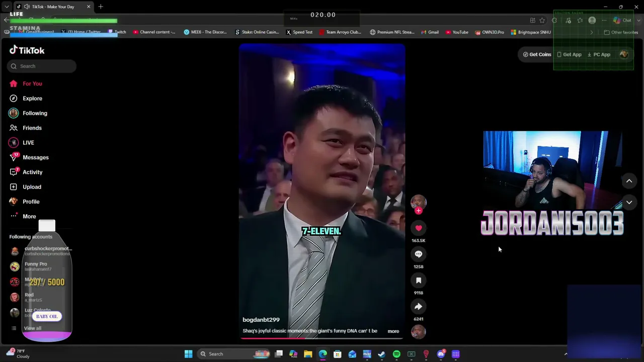Image resolution: width=644 pixels, height=362 pixels.
Task: Click the PC App button
Action: [599, 54]
